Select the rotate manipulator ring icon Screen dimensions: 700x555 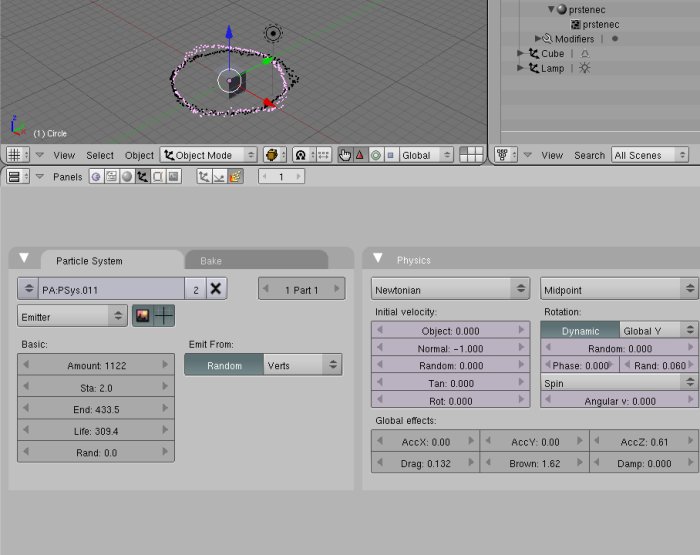click(375, 155)
